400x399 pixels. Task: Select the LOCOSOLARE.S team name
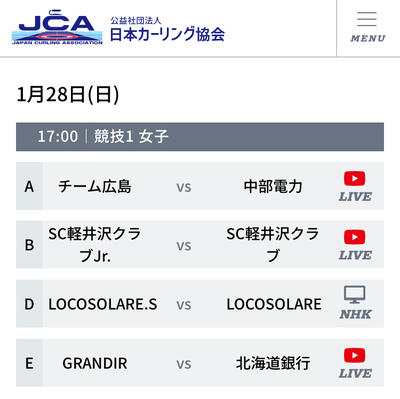[103, 304]
